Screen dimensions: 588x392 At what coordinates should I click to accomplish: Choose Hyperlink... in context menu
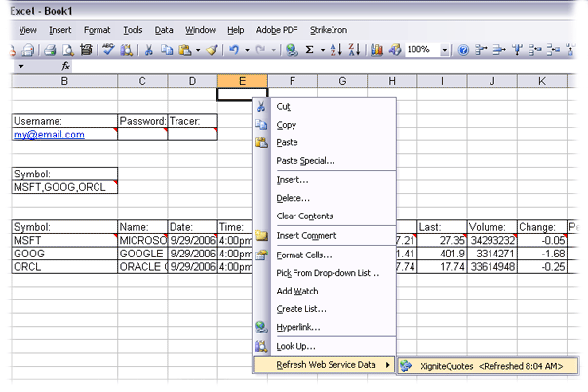pos(325,327)
